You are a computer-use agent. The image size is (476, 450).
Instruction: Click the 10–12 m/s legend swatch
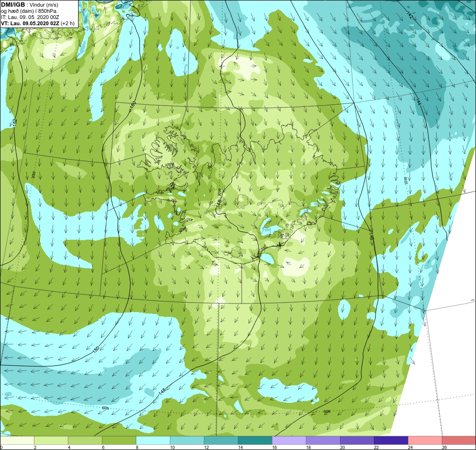[x=187, y=440]
